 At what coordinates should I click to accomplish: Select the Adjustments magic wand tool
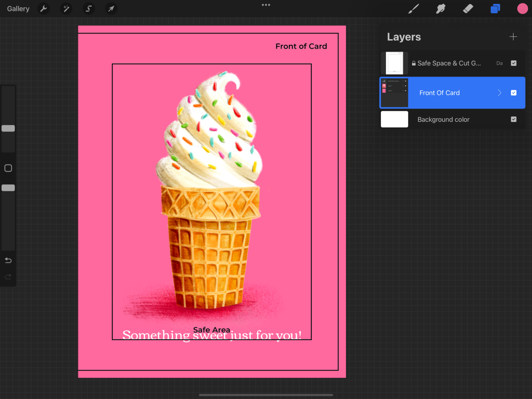click(x=66, y=8)
